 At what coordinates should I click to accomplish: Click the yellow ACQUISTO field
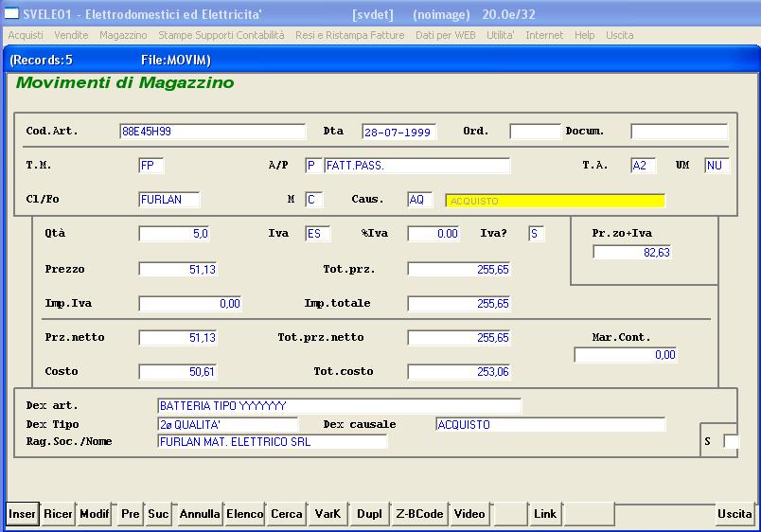[556, 201]
